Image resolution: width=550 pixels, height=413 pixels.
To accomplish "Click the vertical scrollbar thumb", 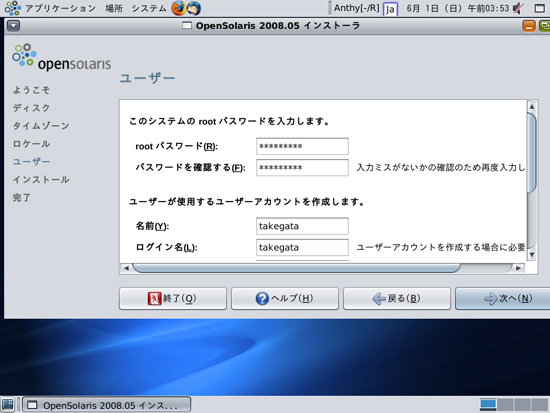I will pyautogui.click(x=532, y=153).
